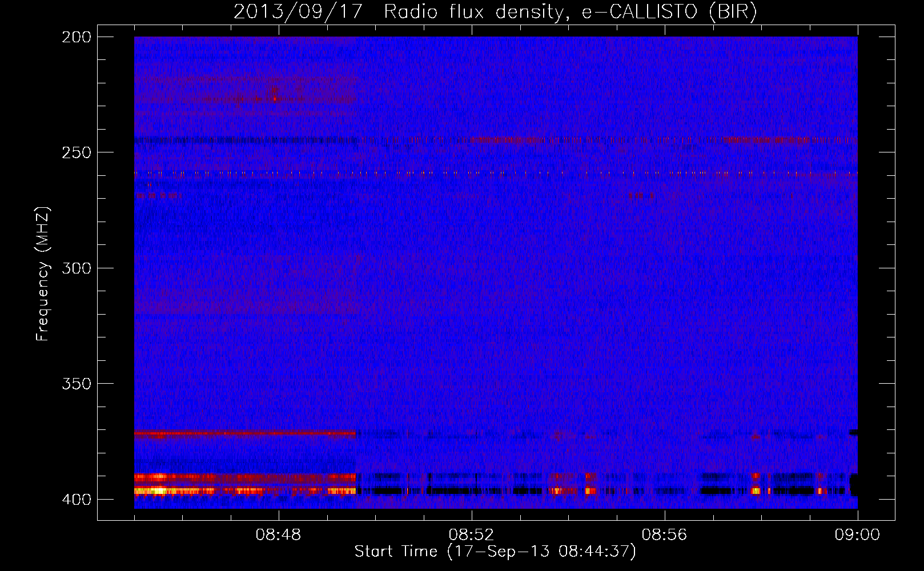Click the 'Start Time (17-Sep-13 08:44:37)' axis label
The image size is (924, 571).
coord(495,552)
